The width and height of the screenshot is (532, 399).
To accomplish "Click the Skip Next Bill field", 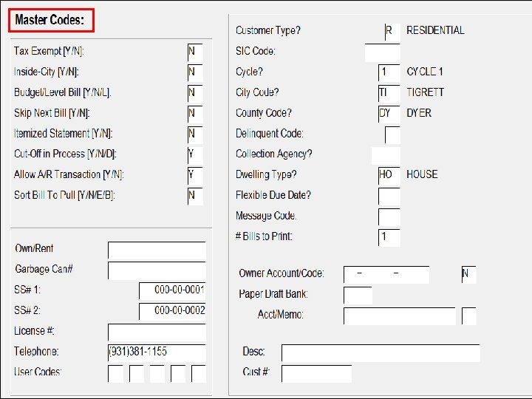I will click(x=195, y=114).
